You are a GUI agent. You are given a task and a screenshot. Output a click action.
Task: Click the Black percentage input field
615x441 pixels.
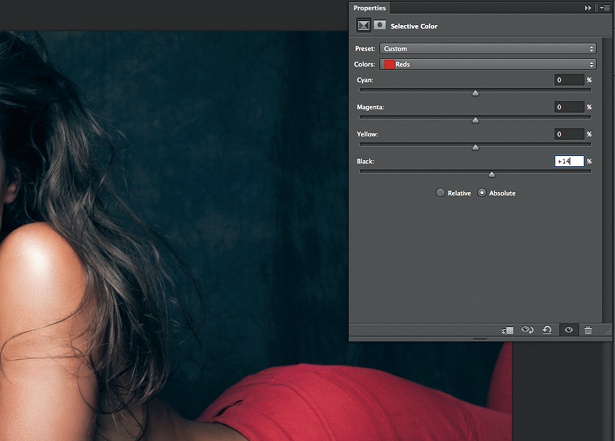point(569,161)
